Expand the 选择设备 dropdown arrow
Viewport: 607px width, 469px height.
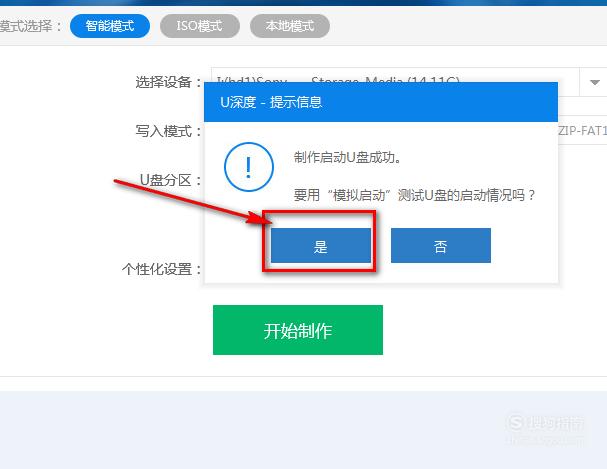coord(594,82)
